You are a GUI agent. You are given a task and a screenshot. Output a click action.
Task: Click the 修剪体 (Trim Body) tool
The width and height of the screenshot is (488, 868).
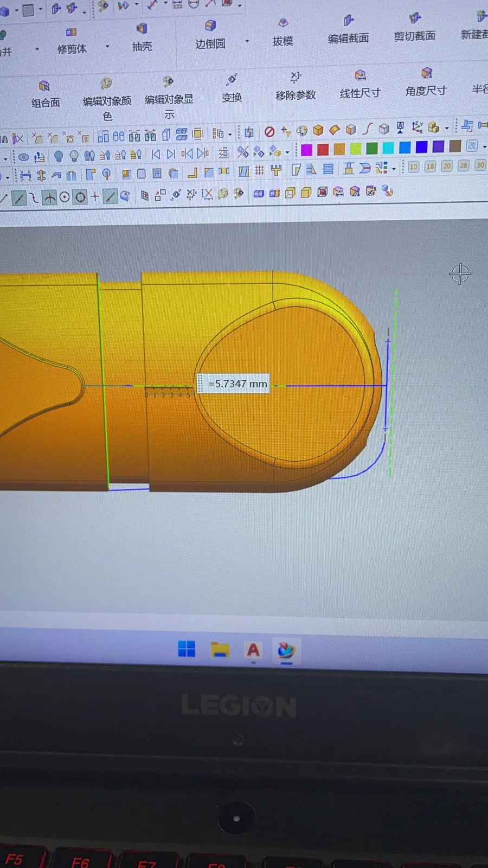point(72,42)
